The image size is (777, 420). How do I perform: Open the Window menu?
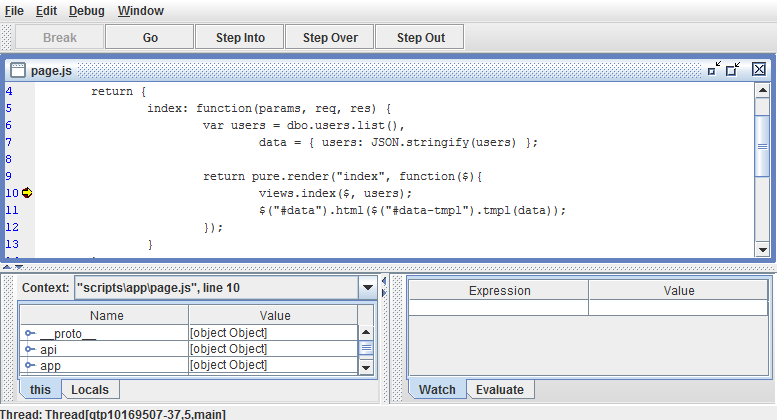[140, 11]
